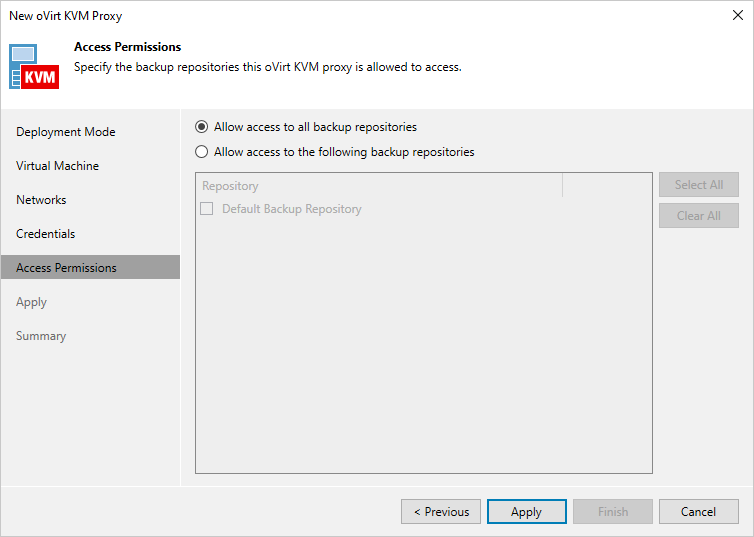Click the KVM proxy wizard icon
Screen dimensions: 754x537
34,66
